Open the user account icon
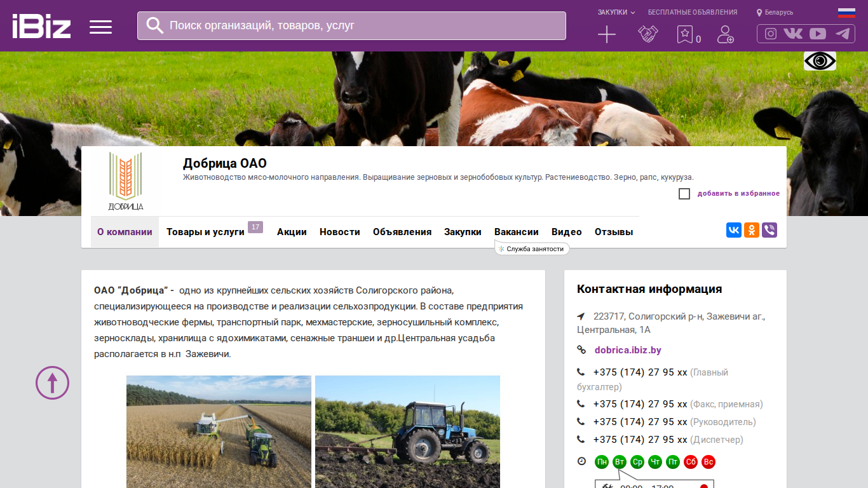 pyautogui.click(x=725, y=34)
